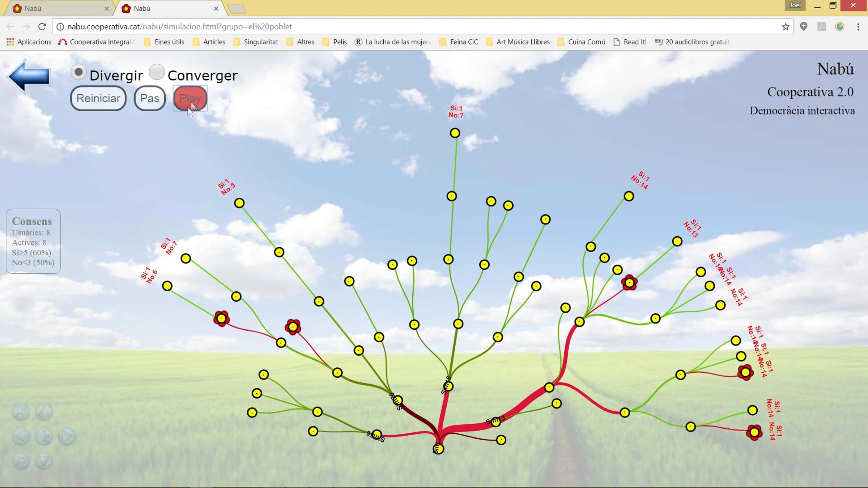
Task: Select the Converger radio option
Action: (x=157, y=72)
